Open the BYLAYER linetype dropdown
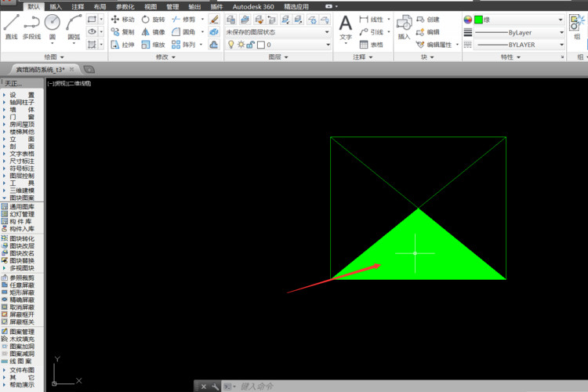588x392 pixels. coord(519,45)
